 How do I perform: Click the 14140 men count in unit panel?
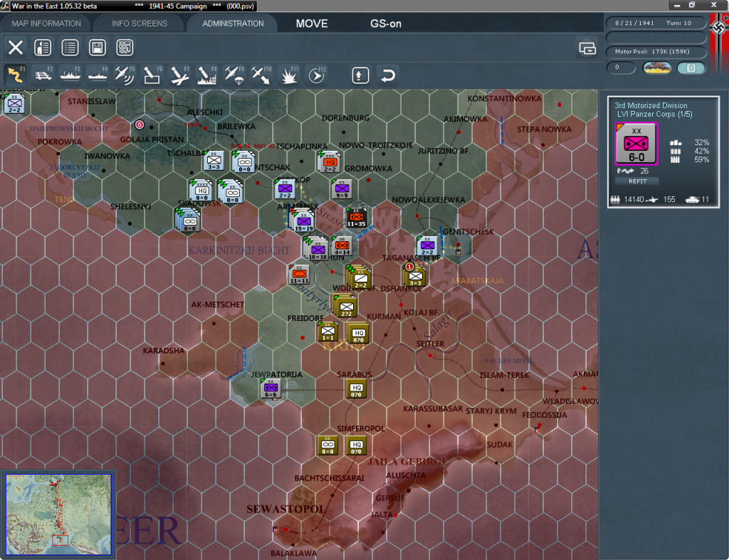point(634,199)
